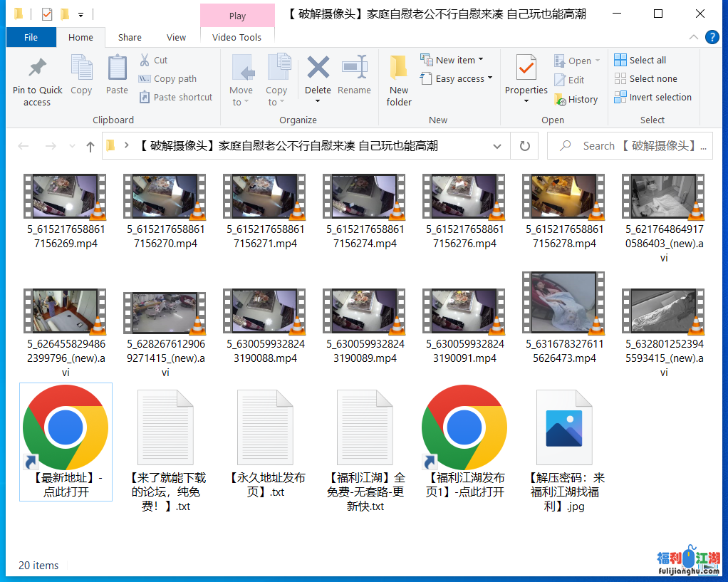This screenshot has height=582, width=728.
Task: Select the Pin to Quick access icon
Action: point(37,78)
